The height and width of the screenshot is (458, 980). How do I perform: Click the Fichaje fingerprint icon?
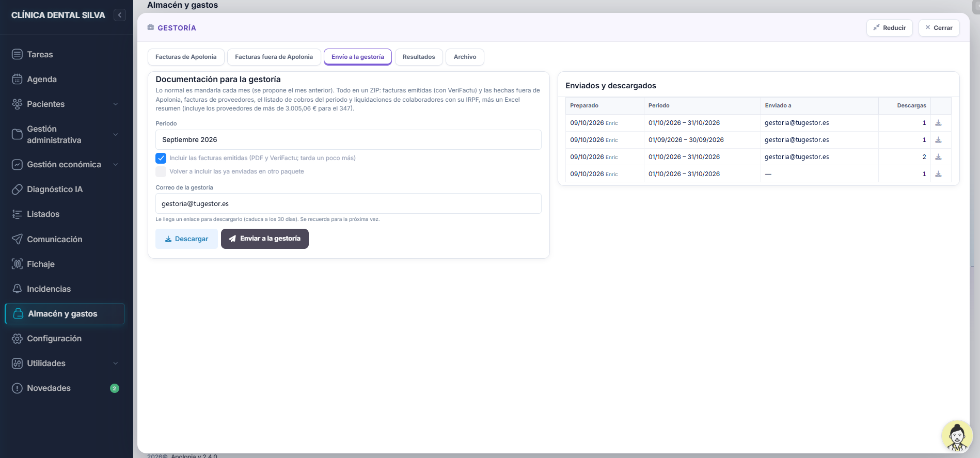coord(17,264)
